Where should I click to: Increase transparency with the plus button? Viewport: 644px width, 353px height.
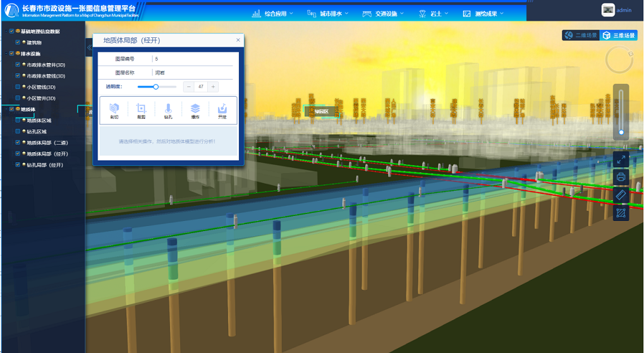click(x=213, y=87)
